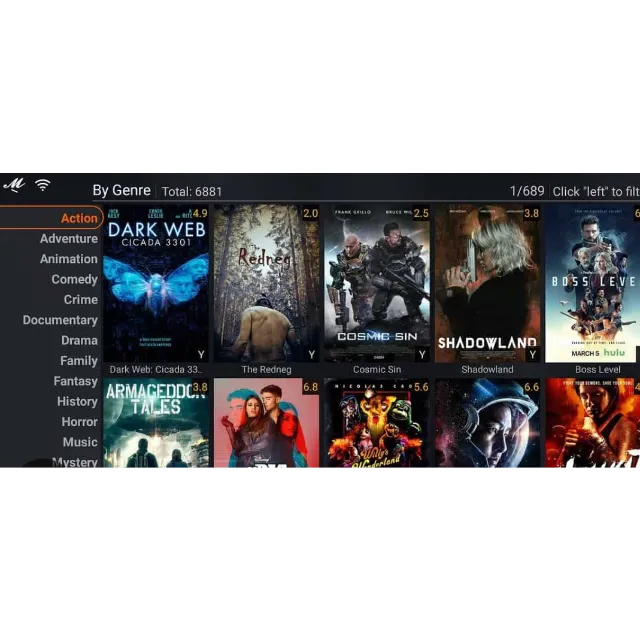Select the Crime genre

click(x=81, y=300)
